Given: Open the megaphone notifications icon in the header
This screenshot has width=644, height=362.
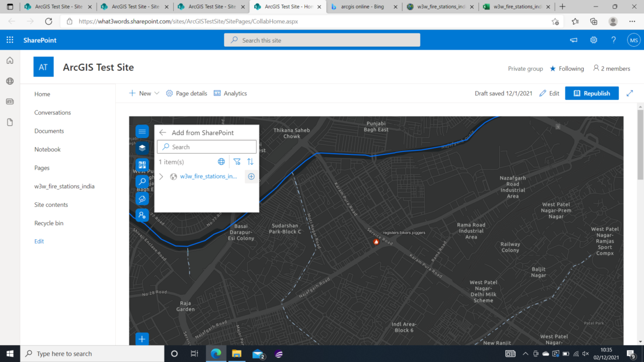Looking at the screenshot, I should 573,40.
